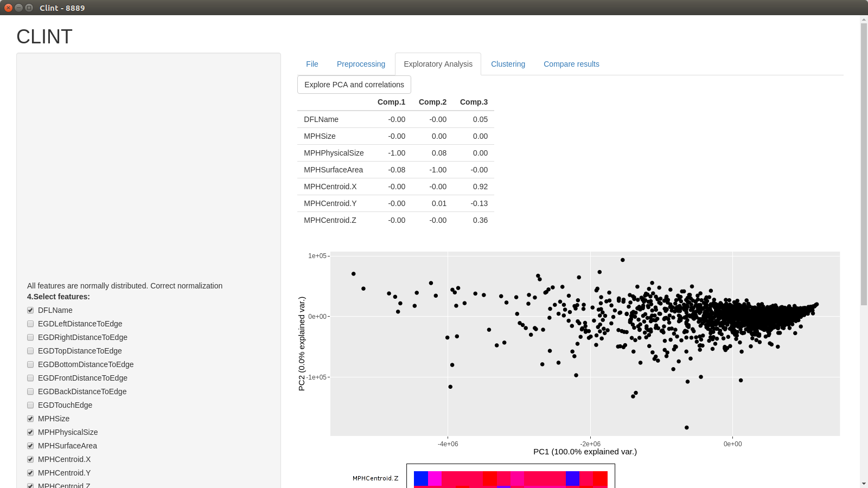Open the Clustering tab

point(508,64)
